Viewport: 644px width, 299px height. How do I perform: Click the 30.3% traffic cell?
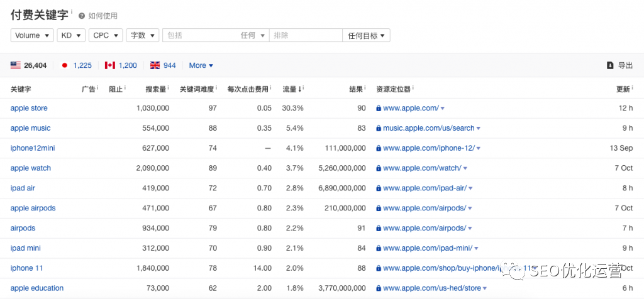[x=292, y=108]
